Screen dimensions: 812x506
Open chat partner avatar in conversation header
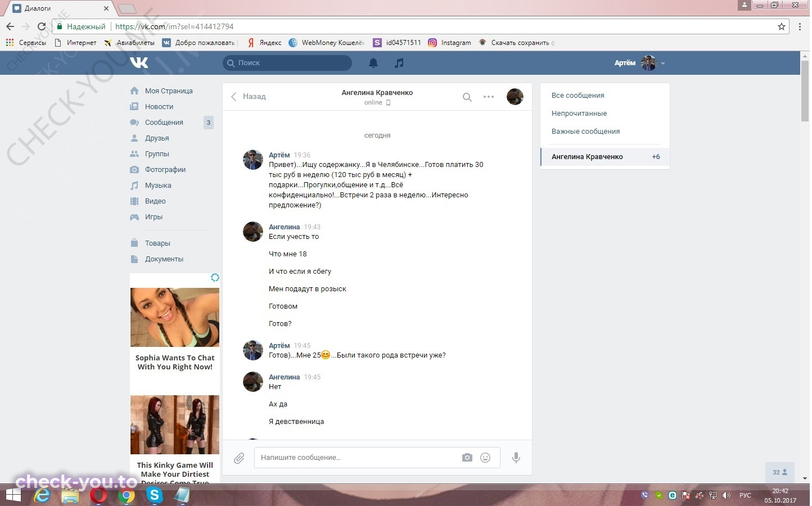tap(515, 97)
